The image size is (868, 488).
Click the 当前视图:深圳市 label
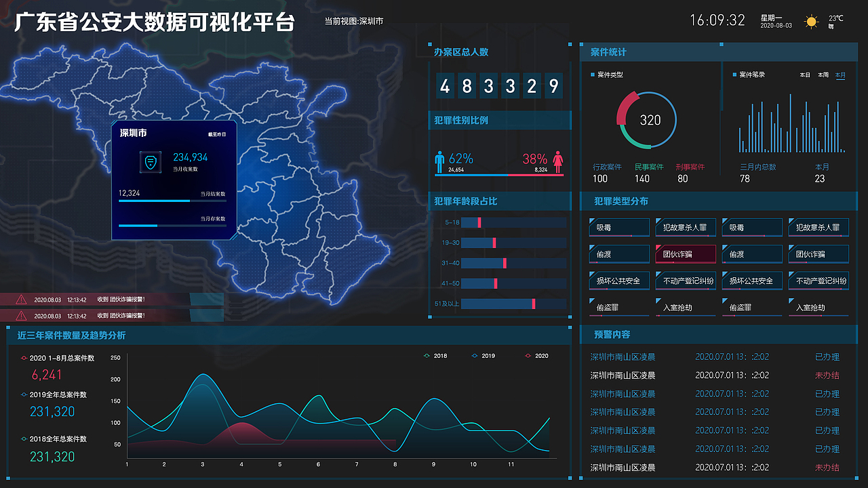coord(354,22)
